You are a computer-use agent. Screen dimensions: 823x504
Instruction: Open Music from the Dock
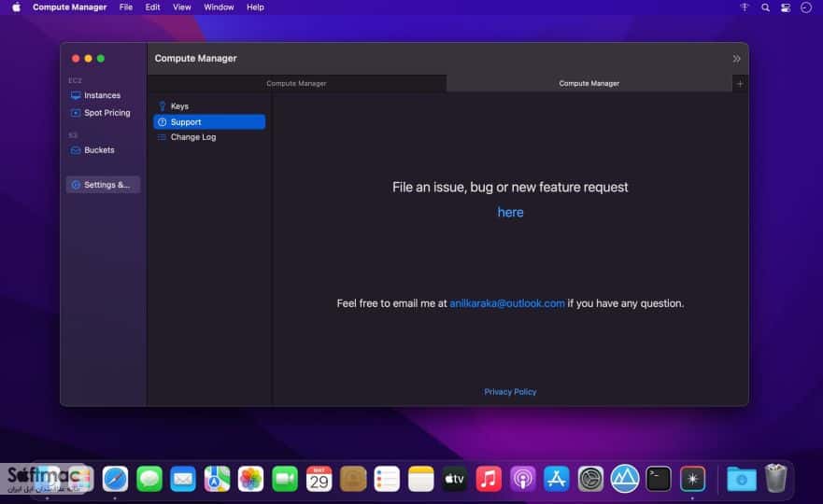point(489,479)
